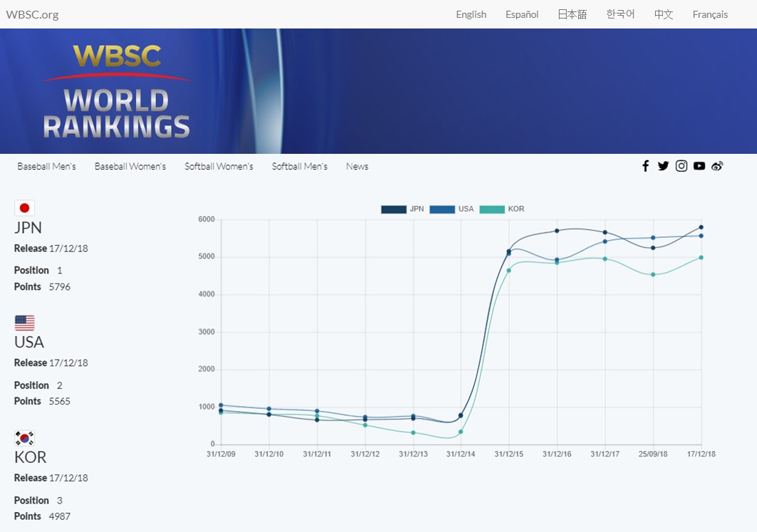This screenshot has width=757, height=532.
Task: Click JPN data point at 25/09/18
Action: (653, 248)
